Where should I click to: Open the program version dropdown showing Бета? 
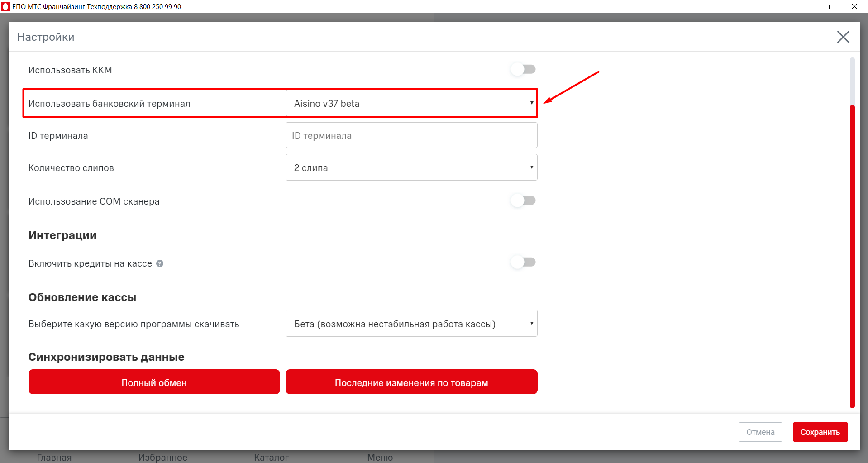click(411, 323)
